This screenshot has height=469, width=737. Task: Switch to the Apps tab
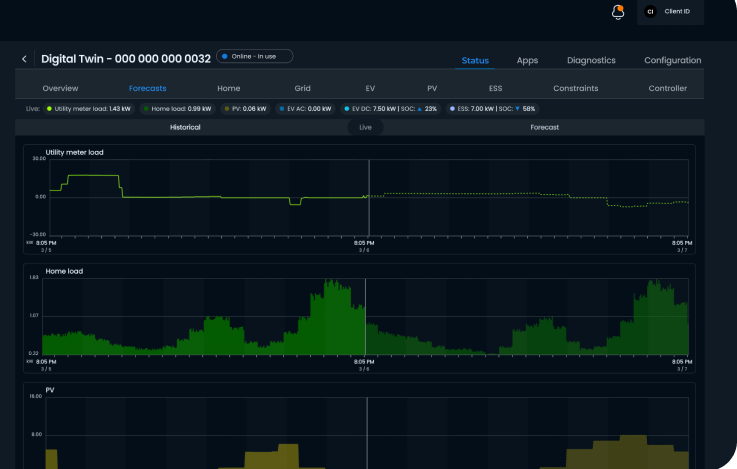coord(527,60)
